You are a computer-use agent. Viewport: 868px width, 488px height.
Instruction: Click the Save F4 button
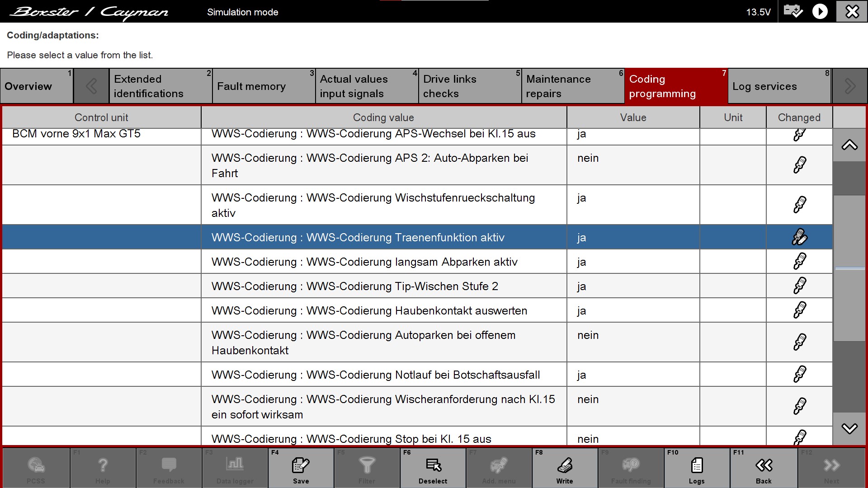(301, 468)
